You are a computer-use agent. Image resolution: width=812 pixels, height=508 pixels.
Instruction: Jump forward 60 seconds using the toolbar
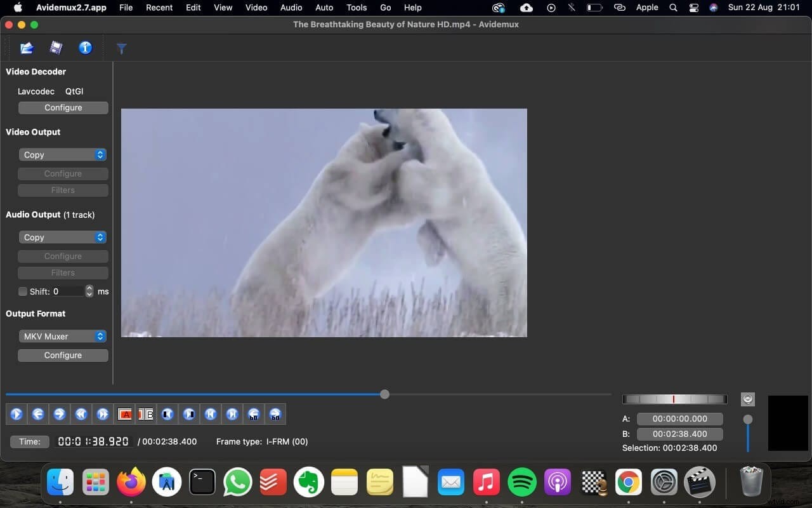[275, 414]
